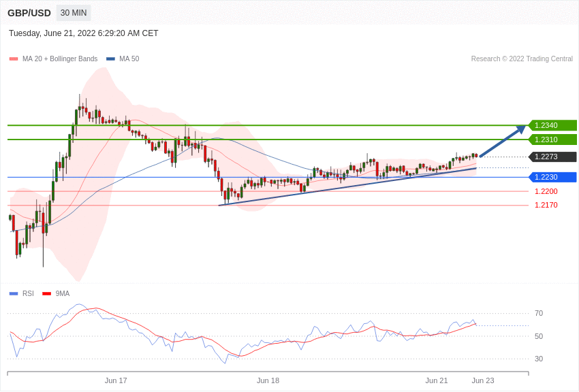Toggle the 9MA legend label
The height and width of the screenshot is (392, 579).
(63, 293)
